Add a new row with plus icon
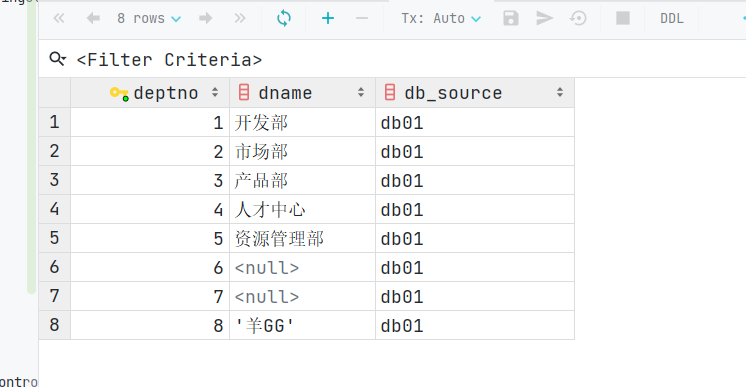 coord(328,19)
